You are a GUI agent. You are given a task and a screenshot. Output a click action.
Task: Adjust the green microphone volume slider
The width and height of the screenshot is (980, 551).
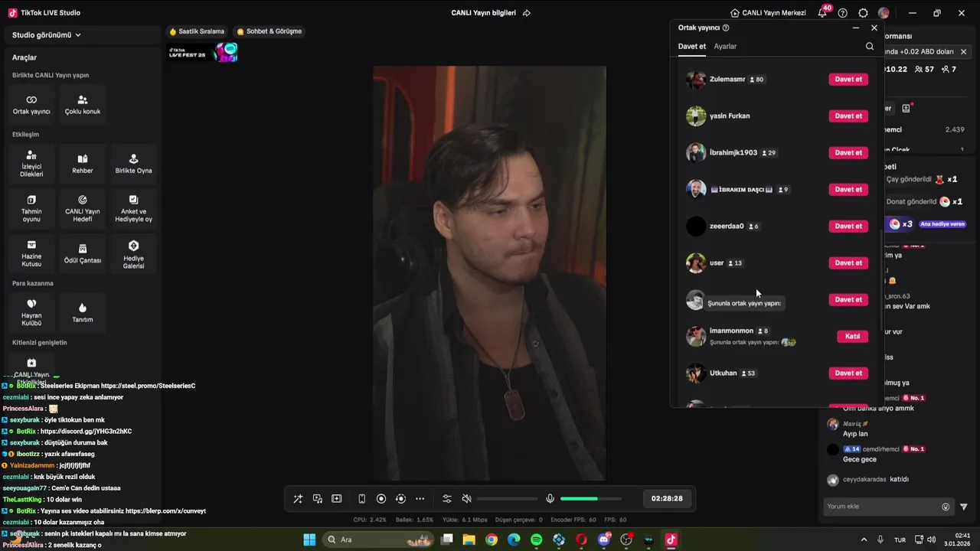point(590,499)
